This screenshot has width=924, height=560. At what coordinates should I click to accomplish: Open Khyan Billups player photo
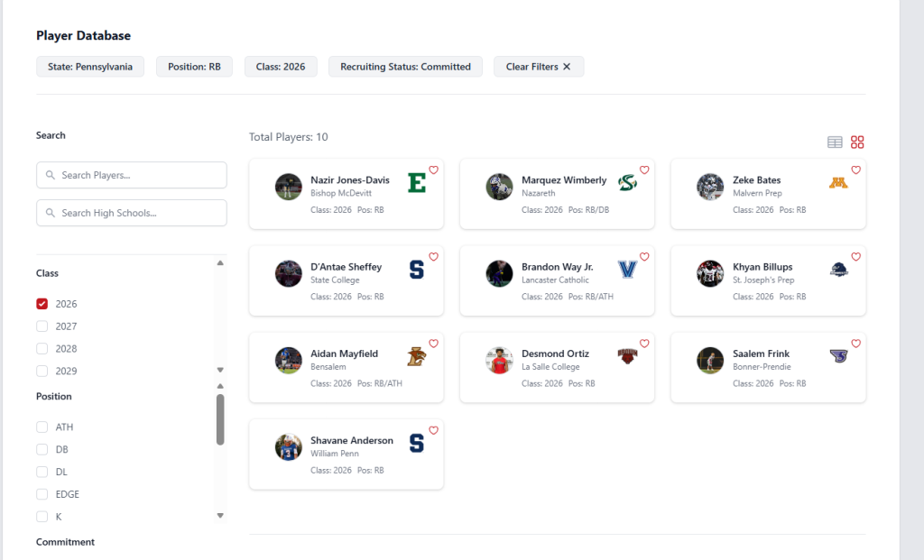[710, 273]
